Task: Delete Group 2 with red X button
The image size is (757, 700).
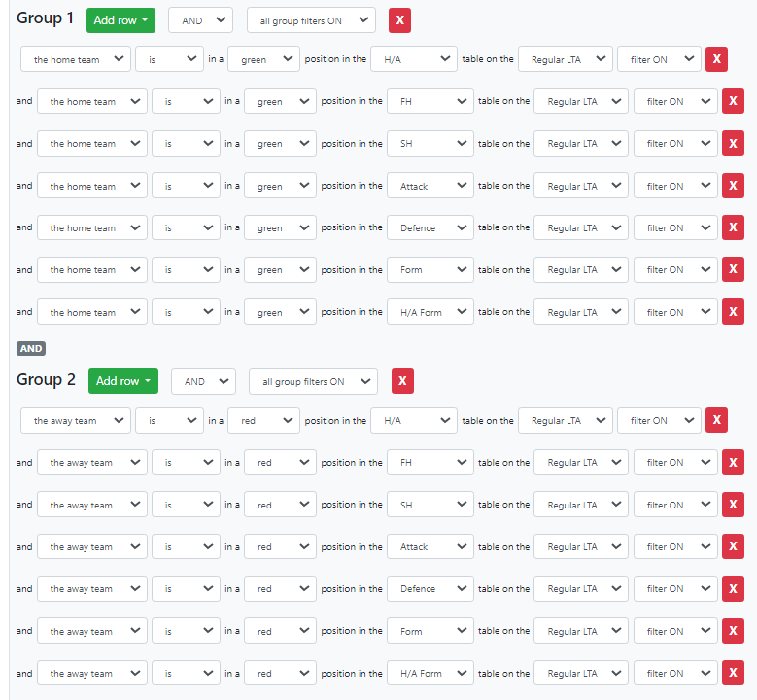Action: [402, 381]
